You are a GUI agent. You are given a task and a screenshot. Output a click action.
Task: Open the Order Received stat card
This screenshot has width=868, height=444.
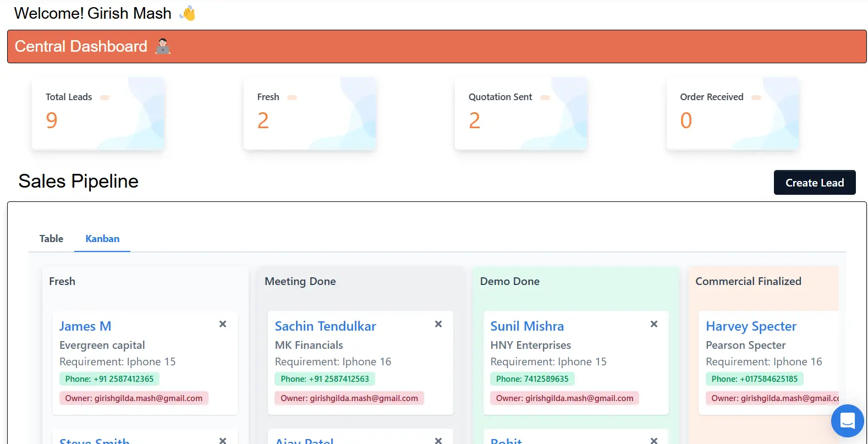click(x=733, y=113)
